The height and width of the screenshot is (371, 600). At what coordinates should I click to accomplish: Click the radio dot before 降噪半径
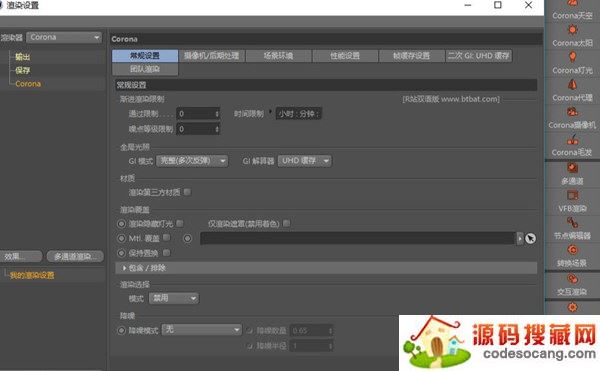(x=250, y=346)
